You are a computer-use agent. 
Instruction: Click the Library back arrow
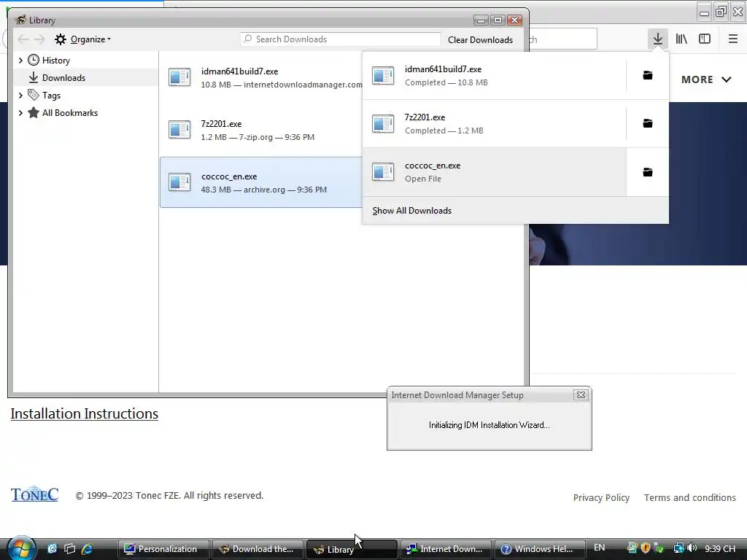coord(23,39)
